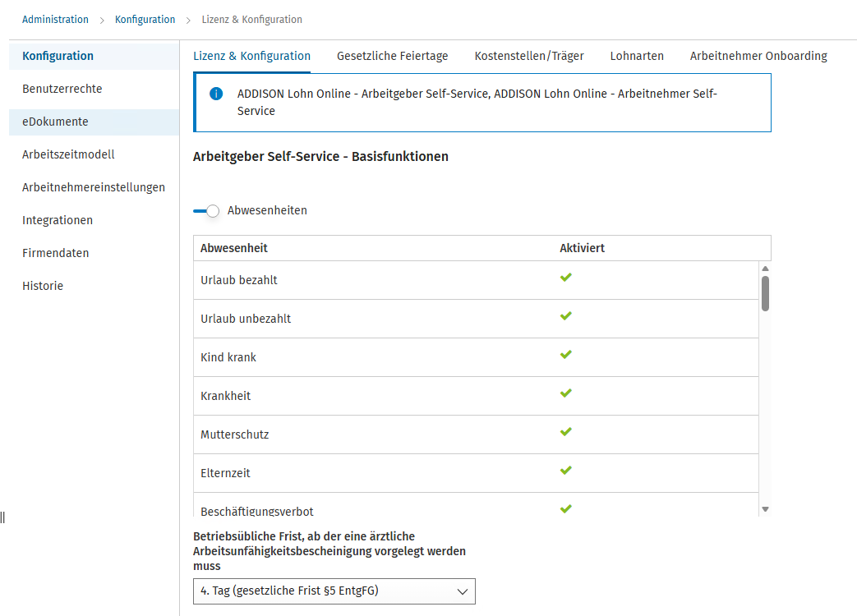The height and width of the screenshot is (616, 857).
Task: Click the blue info icon in the notice
Action: 216,94
